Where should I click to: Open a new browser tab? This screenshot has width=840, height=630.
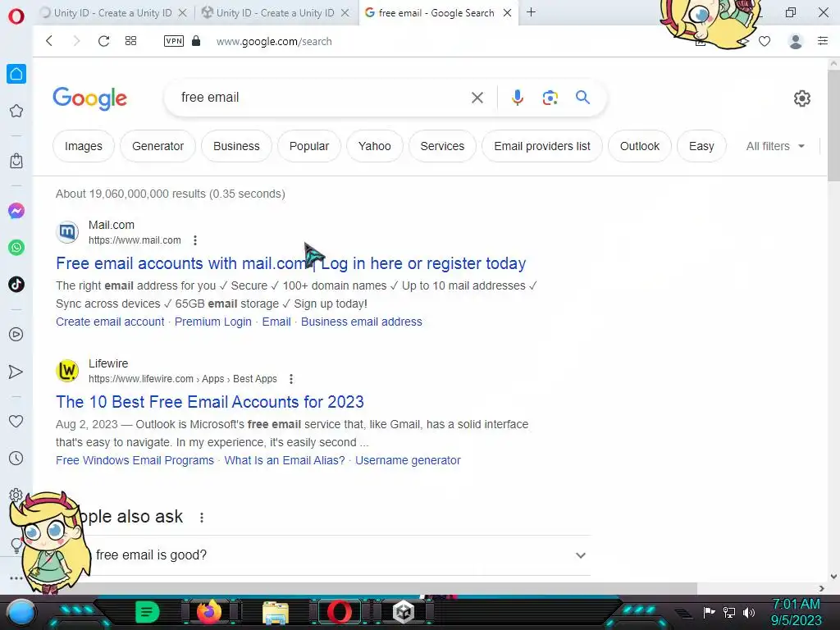(531, 12)
